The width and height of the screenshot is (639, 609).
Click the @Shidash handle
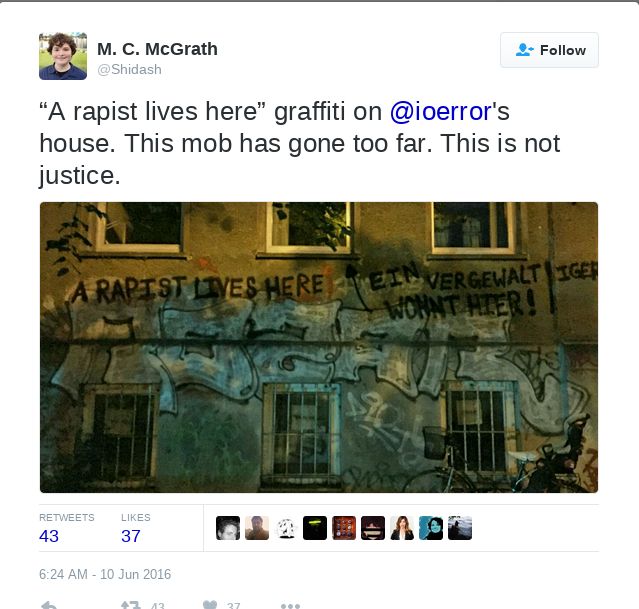coord(129,69)
